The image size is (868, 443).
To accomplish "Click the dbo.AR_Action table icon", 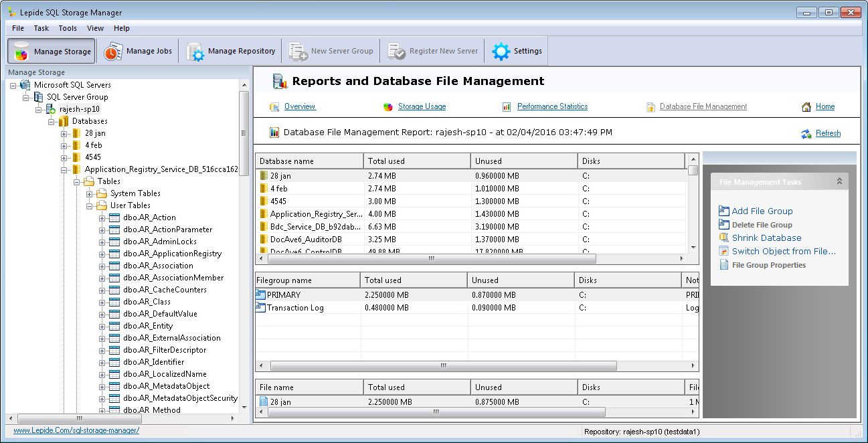I will pyautogui.click(x=114, y=217).
